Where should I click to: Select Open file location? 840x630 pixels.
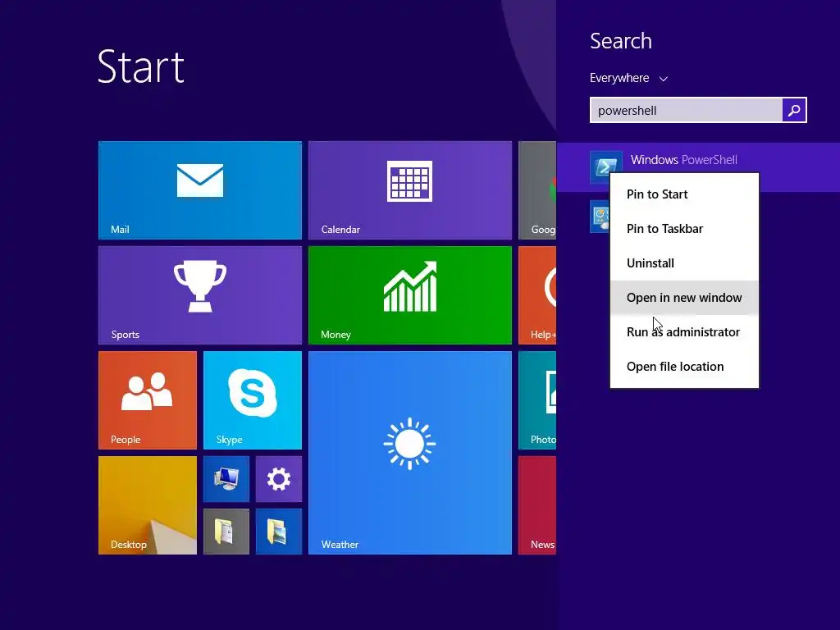[x=685, y=367]
